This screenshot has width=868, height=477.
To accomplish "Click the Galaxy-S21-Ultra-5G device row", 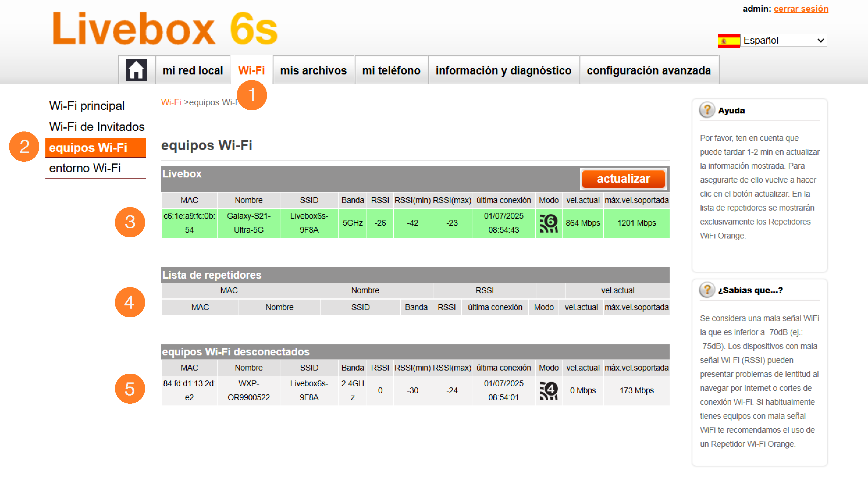I will pos(248,223).
